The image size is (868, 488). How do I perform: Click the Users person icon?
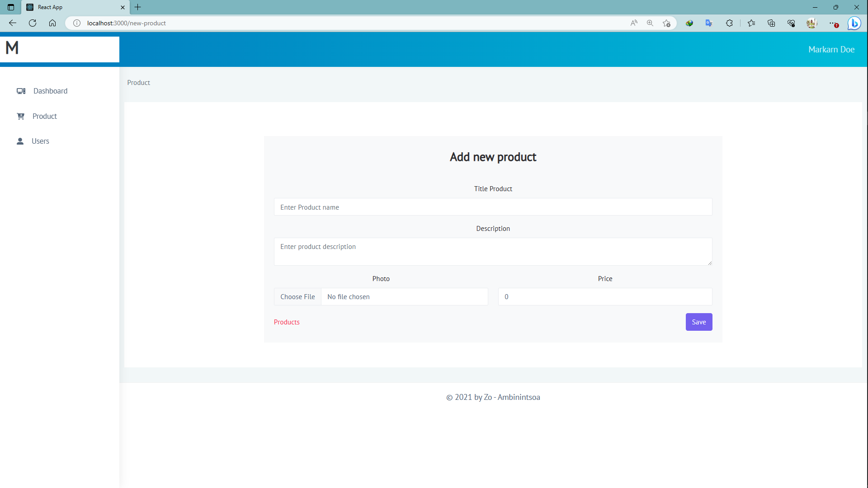pos(20,141)
